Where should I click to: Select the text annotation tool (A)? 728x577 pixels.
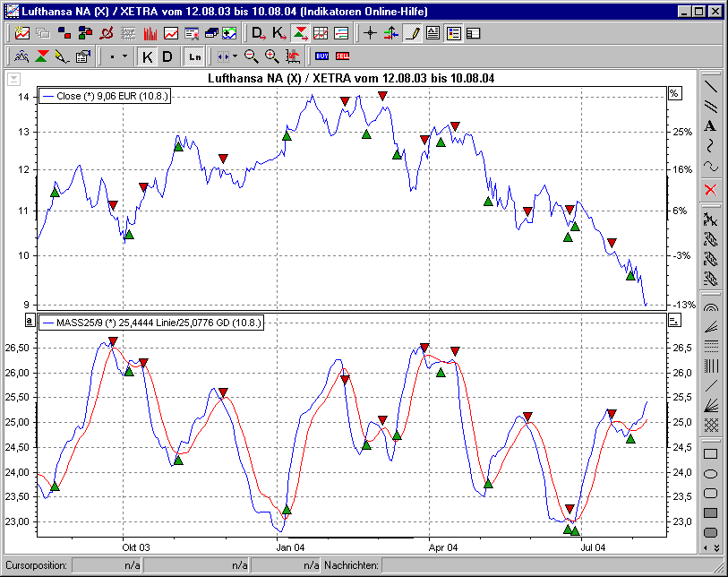pyautogui.click(x=713, y=126)
